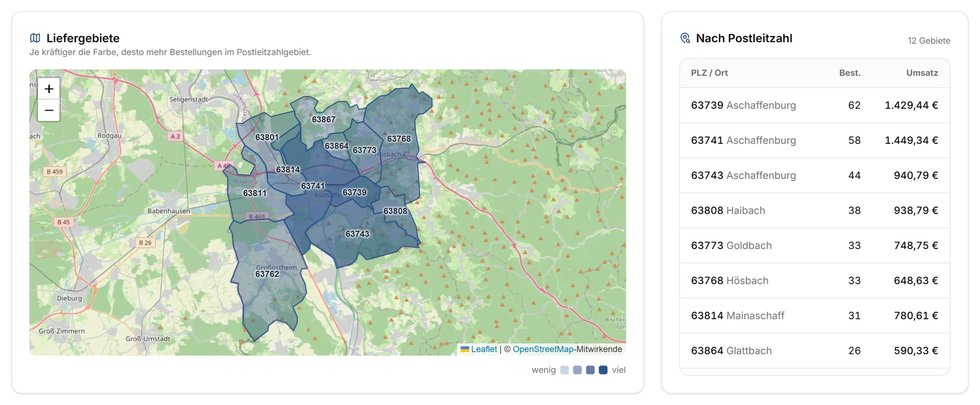Click the location pin icon beside Nach Postleitzahl

[685, 38]
